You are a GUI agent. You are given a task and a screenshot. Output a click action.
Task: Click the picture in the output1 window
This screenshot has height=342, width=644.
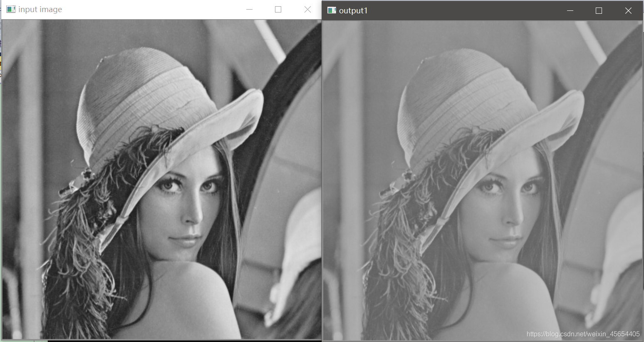click(483, 180)
